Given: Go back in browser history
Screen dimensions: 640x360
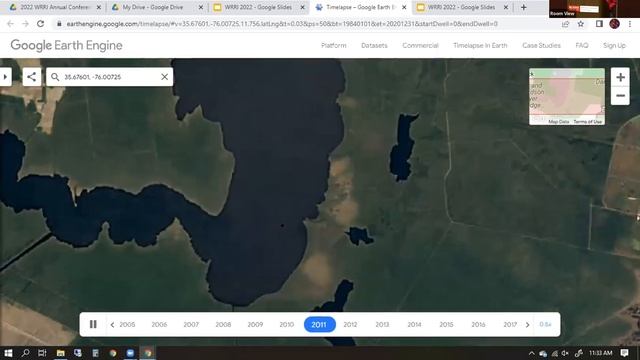Looking at the screenshot, I should (10, 24).
